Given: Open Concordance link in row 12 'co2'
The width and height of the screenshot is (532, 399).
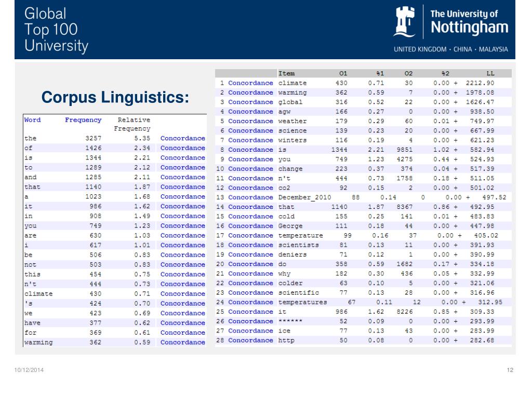Looking at the screenshot, I should (250, 188).
